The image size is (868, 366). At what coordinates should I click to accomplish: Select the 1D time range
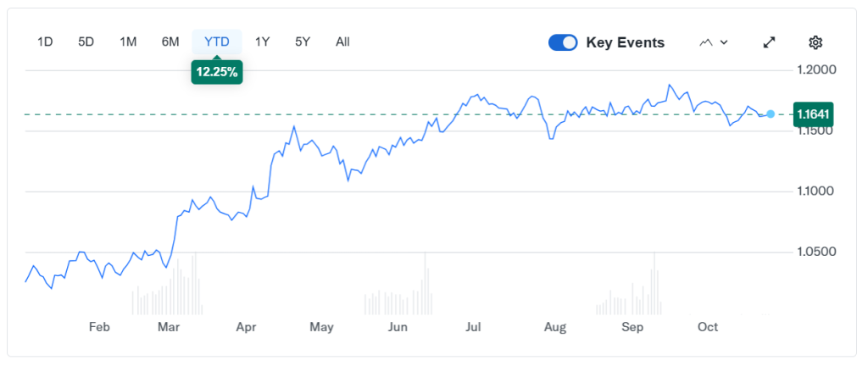click(45, 42)
